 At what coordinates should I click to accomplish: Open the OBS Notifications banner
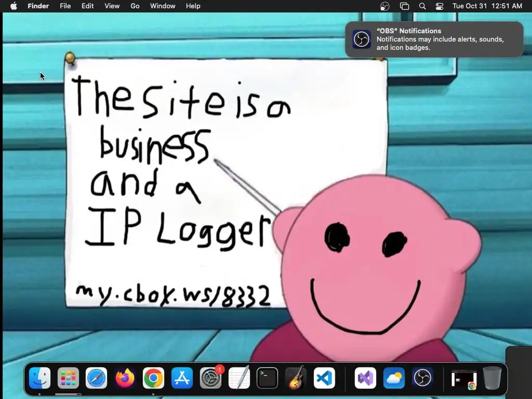(x=434, y=39)
